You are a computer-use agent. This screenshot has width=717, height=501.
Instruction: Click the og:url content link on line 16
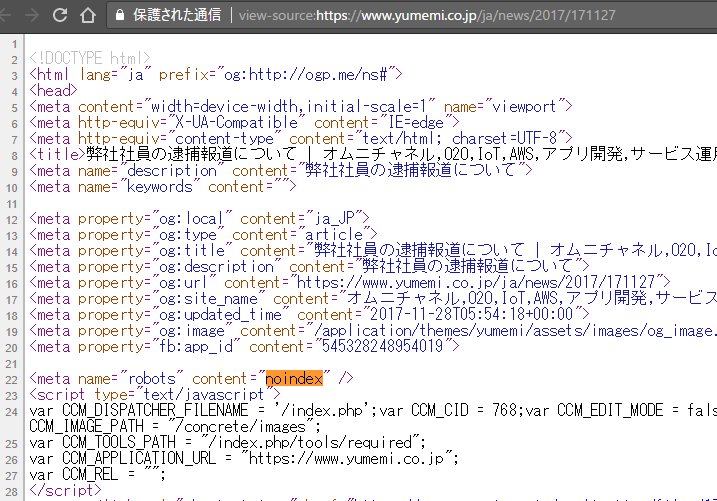click(x=476, y=282)
